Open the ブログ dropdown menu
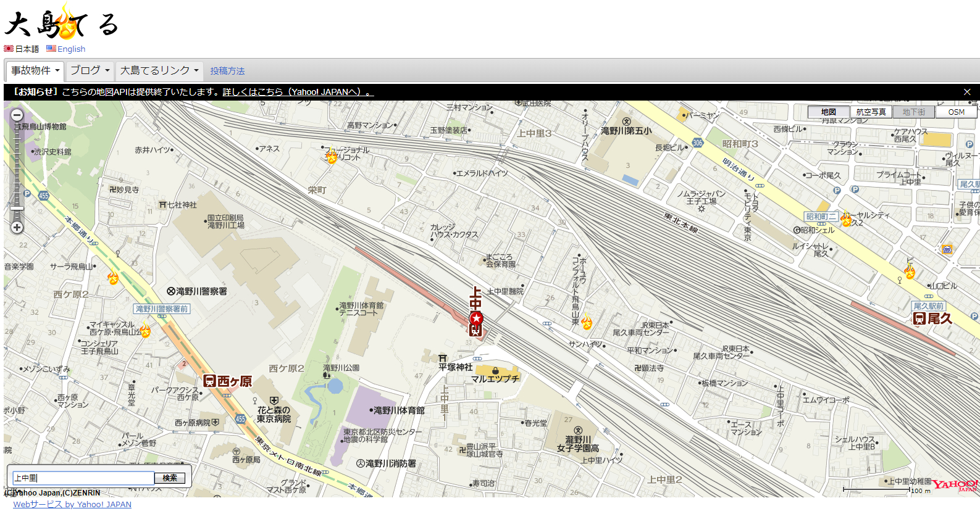This screenshot has width=980, height=514. pos(90,70)
